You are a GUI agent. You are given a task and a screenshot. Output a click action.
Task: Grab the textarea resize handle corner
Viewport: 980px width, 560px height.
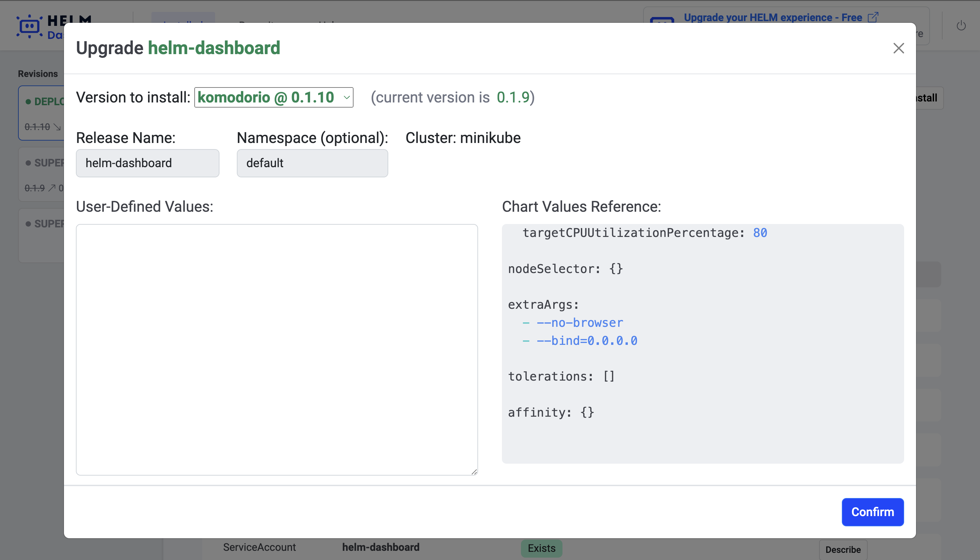474,472
